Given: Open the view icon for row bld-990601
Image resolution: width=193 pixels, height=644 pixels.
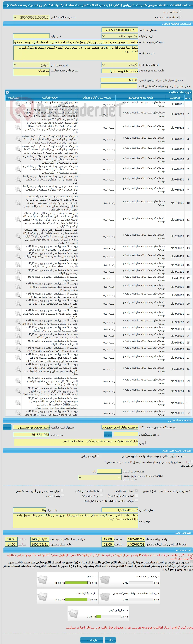Looking at the screenshot, I should 18,413.
